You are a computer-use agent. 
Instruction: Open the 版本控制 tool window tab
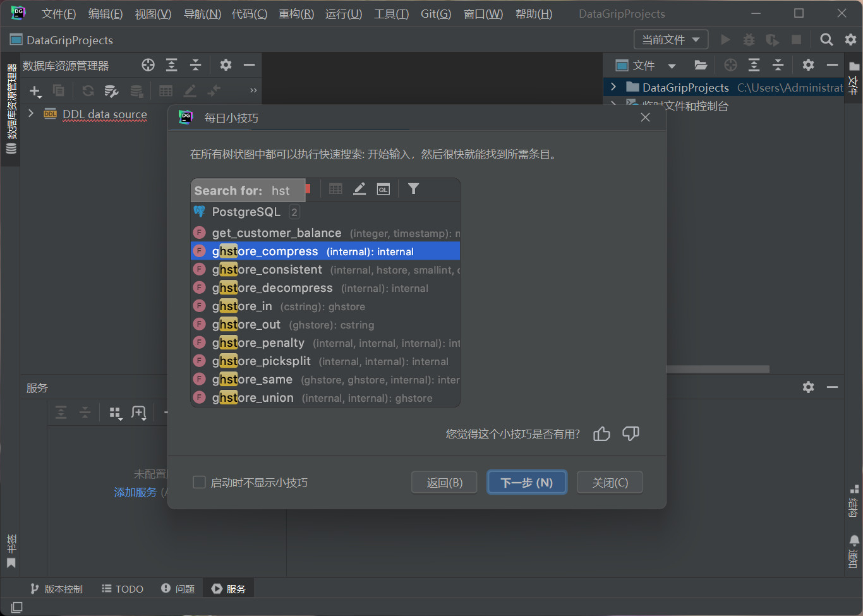[56, 589]
